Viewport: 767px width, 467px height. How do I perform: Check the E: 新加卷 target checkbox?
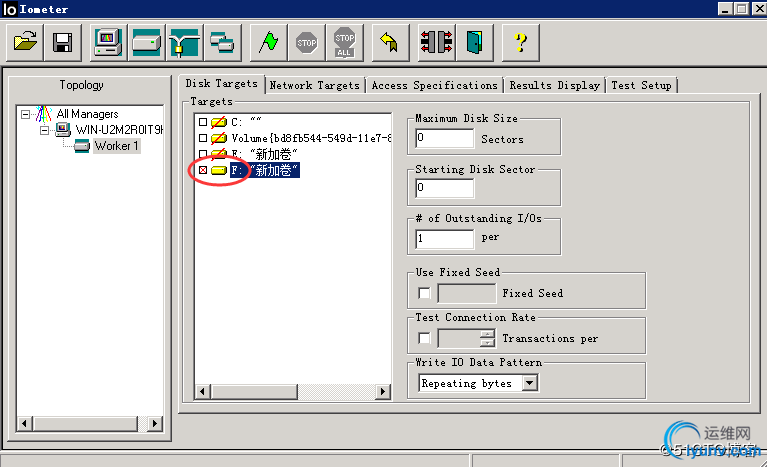click(x=203, y=154)
